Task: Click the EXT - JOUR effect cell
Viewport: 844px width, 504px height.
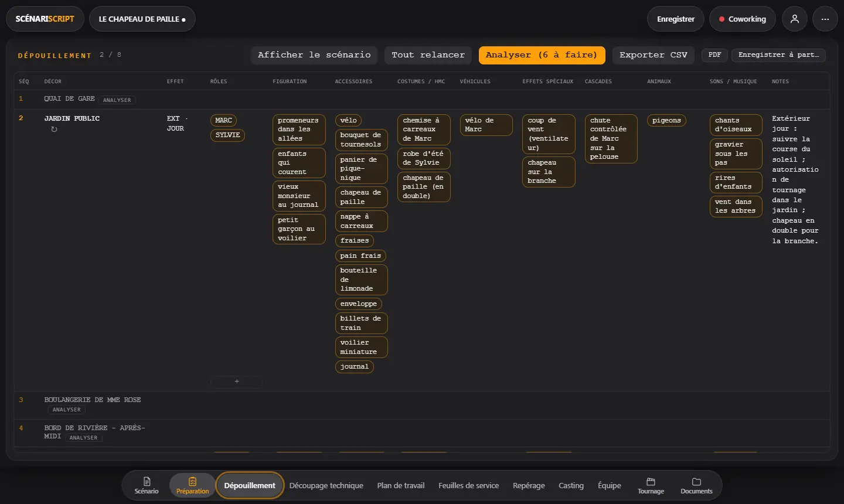Action: (x=177, y=123)
